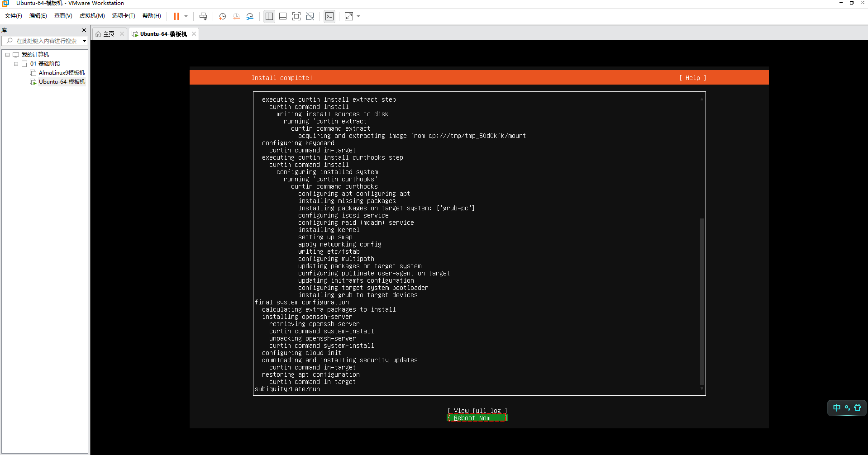Pause the virtual machine with the orange pause icon
This screenshot has width=868, height=455.
pos(176,16)
